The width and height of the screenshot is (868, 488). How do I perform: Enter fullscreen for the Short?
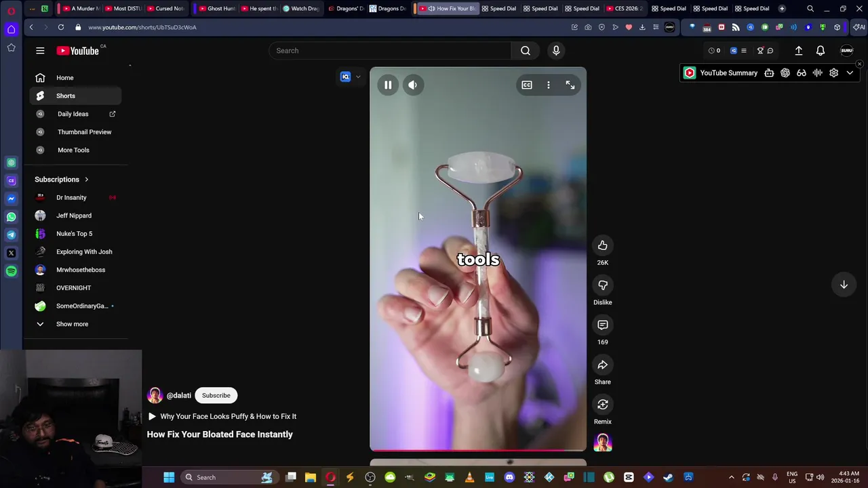pyautogui.click(x=570, y=85)
